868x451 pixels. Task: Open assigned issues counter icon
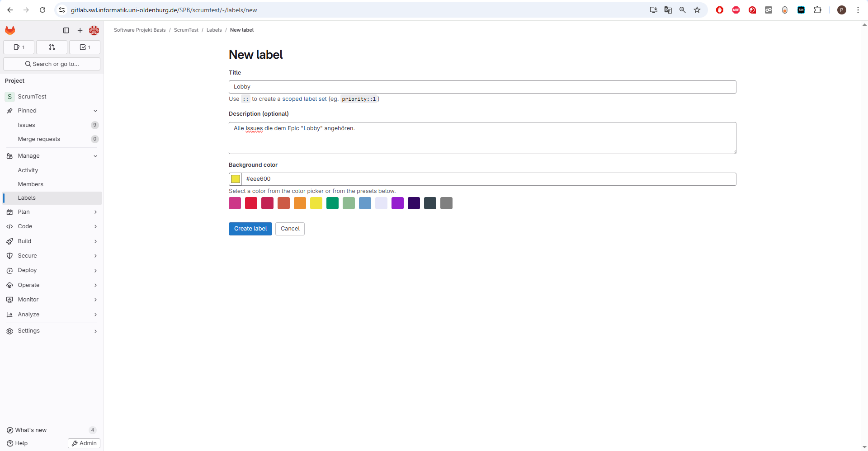click(x=19, y=47)
